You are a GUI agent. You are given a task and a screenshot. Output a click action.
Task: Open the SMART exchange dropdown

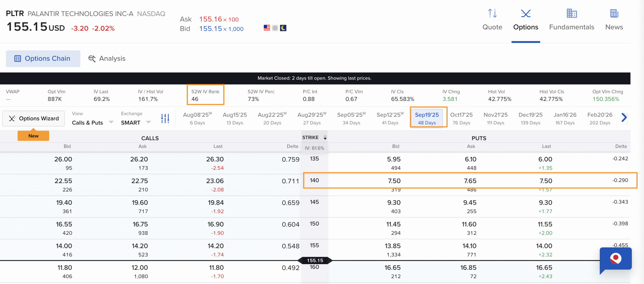point(136,122)
